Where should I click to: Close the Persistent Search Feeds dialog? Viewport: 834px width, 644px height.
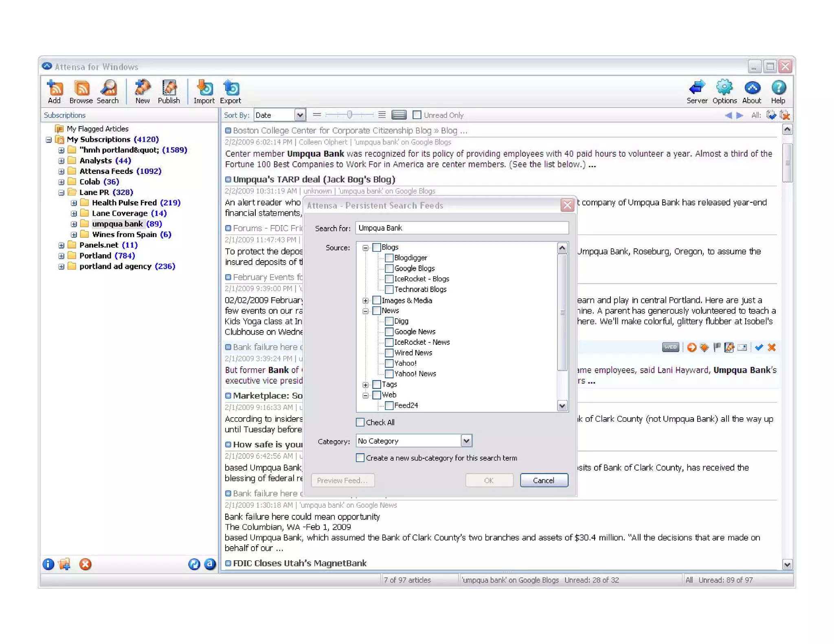point(567,205)
